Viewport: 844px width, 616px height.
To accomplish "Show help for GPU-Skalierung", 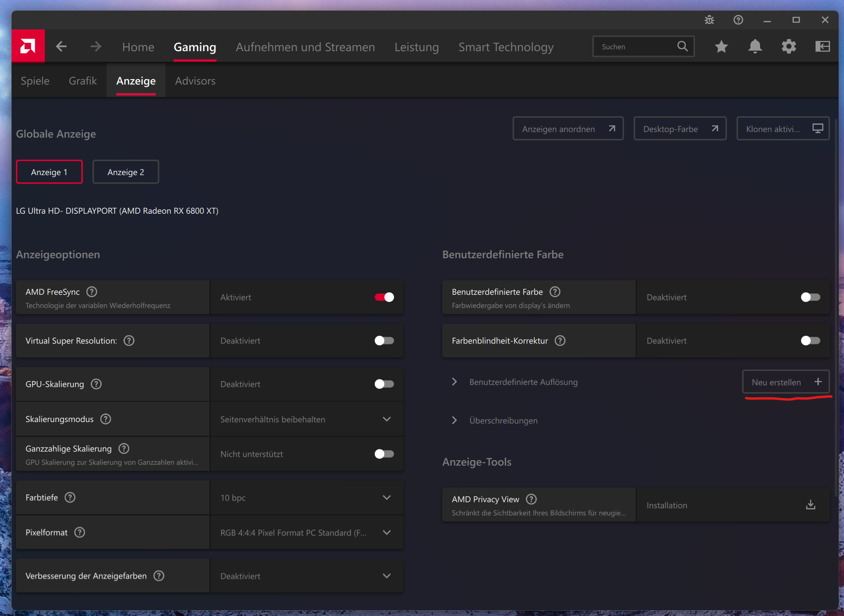I will (x=96, y=384).
